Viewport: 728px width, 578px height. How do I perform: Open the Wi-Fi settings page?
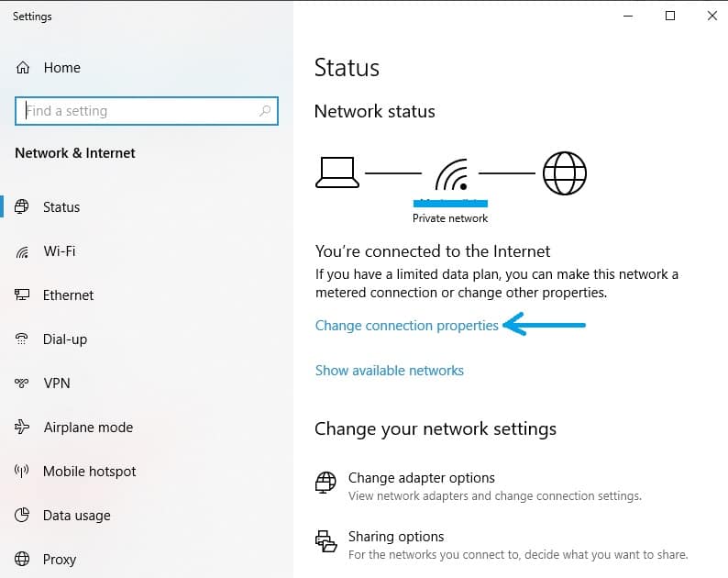click(59, 251)
